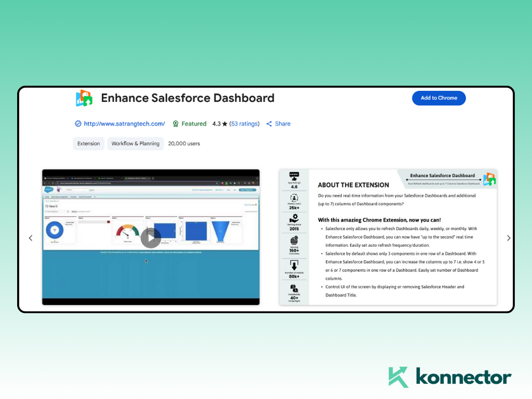Click the 20,000 users text
532x399 pixels.
click(184, 143)
